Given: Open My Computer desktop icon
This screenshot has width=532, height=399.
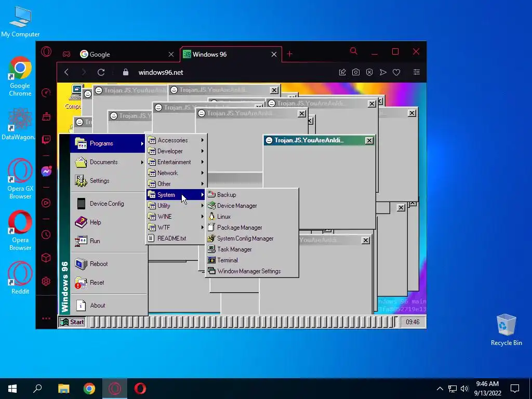Looking at the screenshot, I should pyautogui.click(x=20, y=22).
